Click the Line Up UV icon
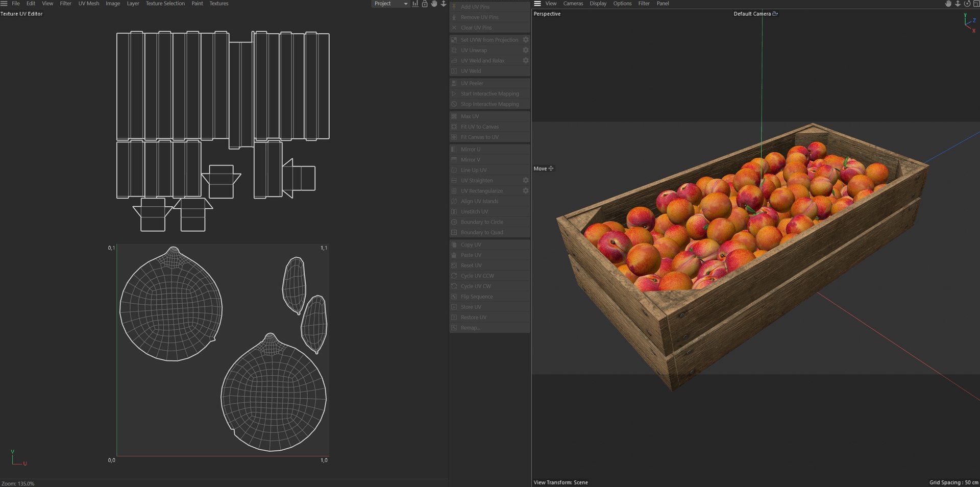The width and height of the screenshot is (980, 487). point(454,170)
